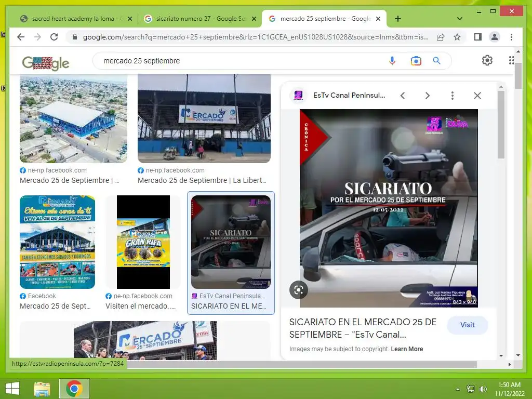
Task: Close the sacred heart academy tab
Action: (129, 19)
